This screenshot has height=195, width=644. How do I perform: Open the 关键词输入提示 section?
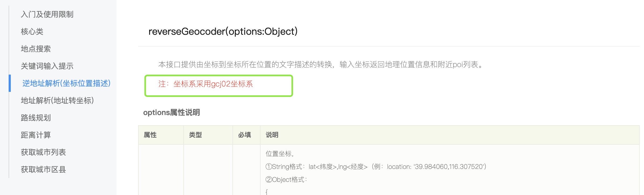coord(47,66)
